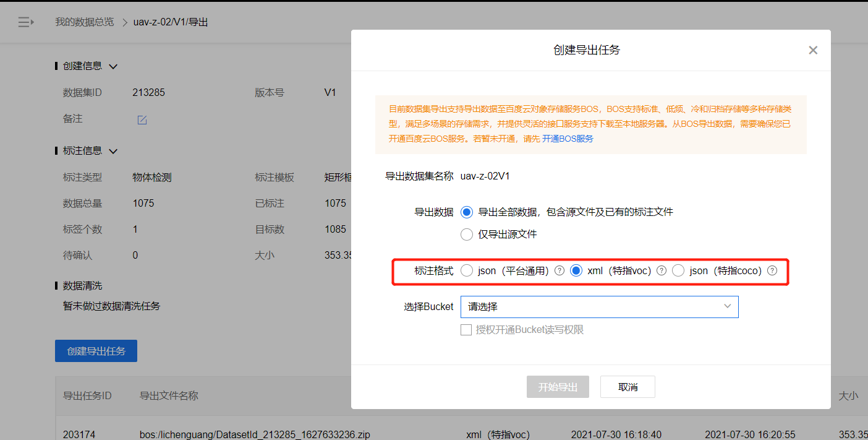
Task: Select json（特指coco）annotation format
Action: coord(678,270)
